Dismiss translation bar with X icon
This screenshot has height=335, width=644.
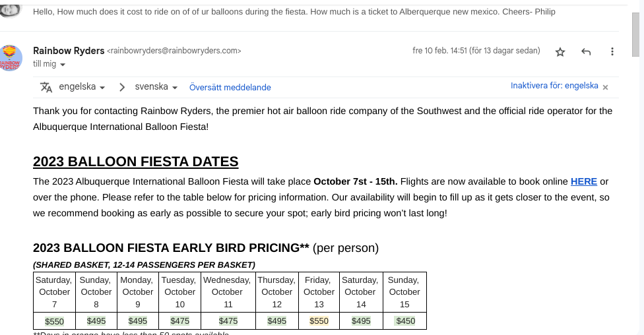[605, 87]
